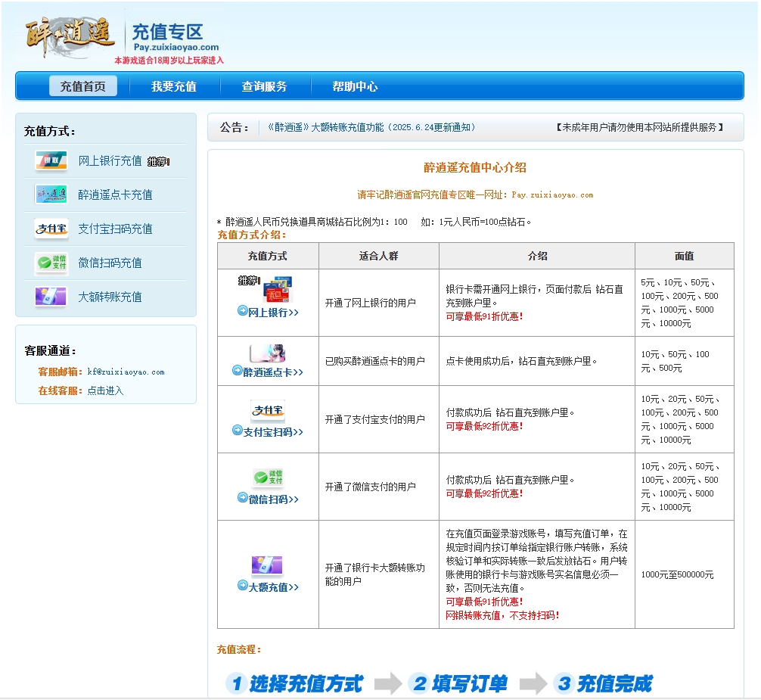
Task: Click the 未成年用户请勿使用本网站所提供服务 notice
Action: (640, 127)
